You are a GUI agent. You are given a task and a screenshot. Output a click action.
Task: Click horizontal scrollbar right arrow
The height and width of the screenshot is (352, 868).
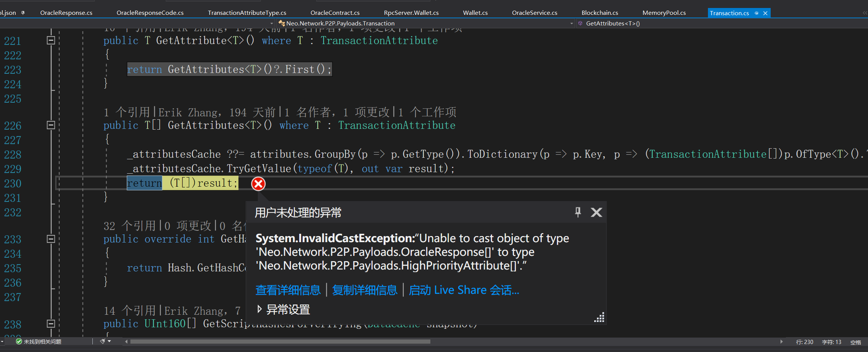pos(781,341)
